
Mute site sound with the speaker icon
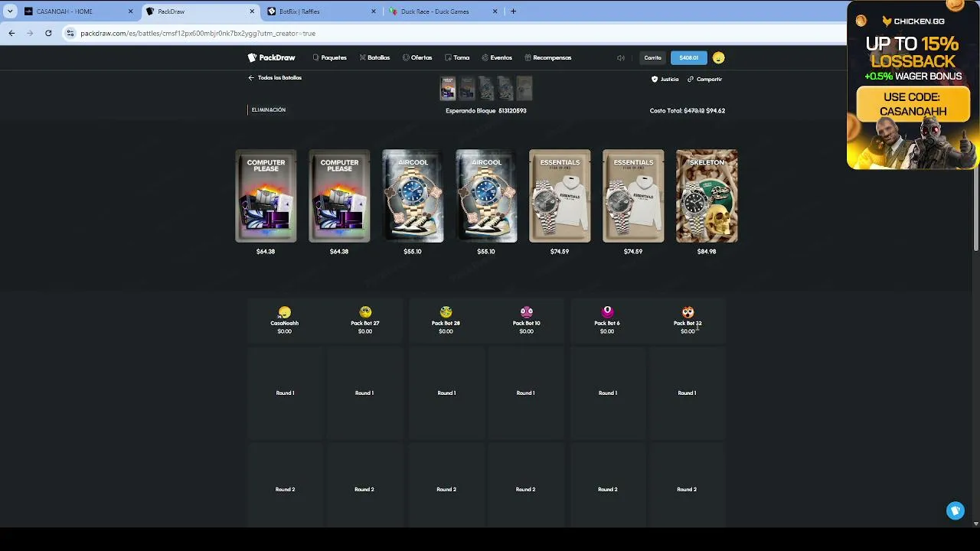click(621, 57)
